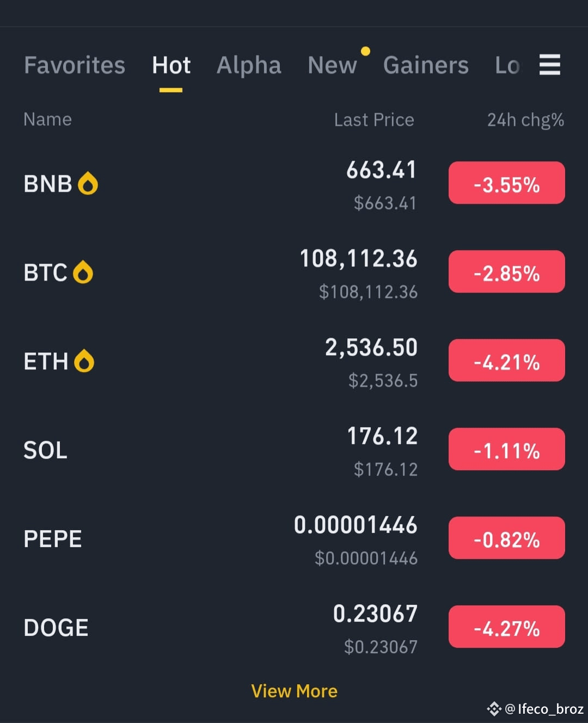Image resolution: width=588 pixels, height=723 pixels.
Task: Switch to the New tab
Action: tap(332, 65)
